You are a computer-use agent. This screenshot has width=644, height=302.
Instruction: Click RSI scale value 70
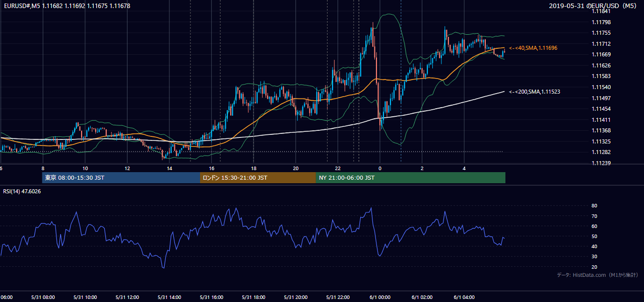click(x=594, y=216)
